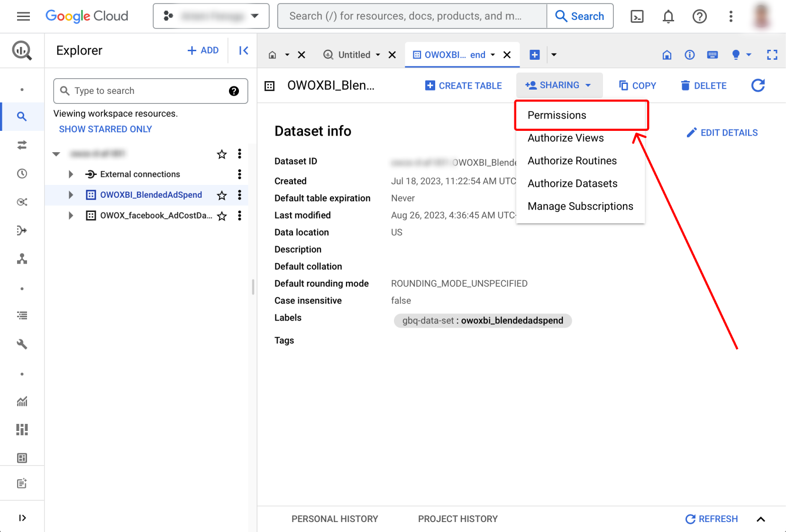Click the search help question mark icon
Image resolution: width=786 pixels, height=532 pixels.
point(234,91)
